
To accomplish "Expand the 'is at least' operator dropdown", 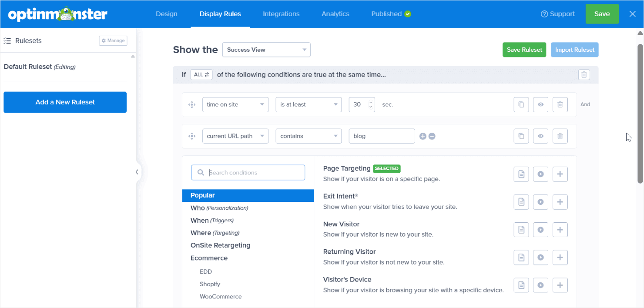I will tap(309, 104).
